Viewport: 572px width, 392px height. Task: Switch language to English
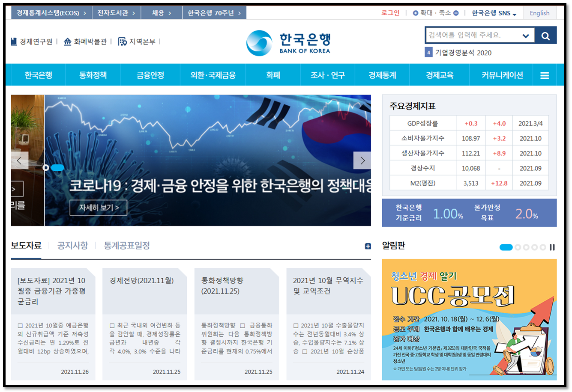click(x=539, y=13)
